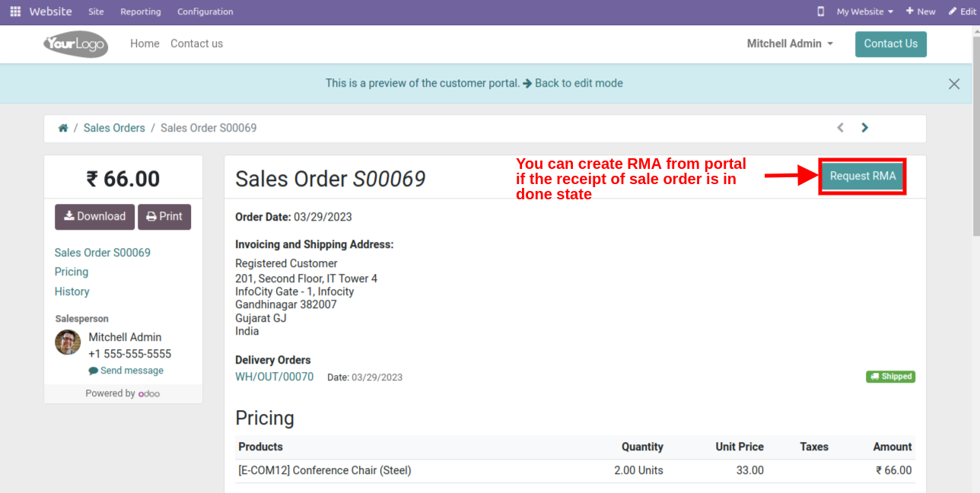
Task: Click the Request RMA button
Action: pos(862,177)
